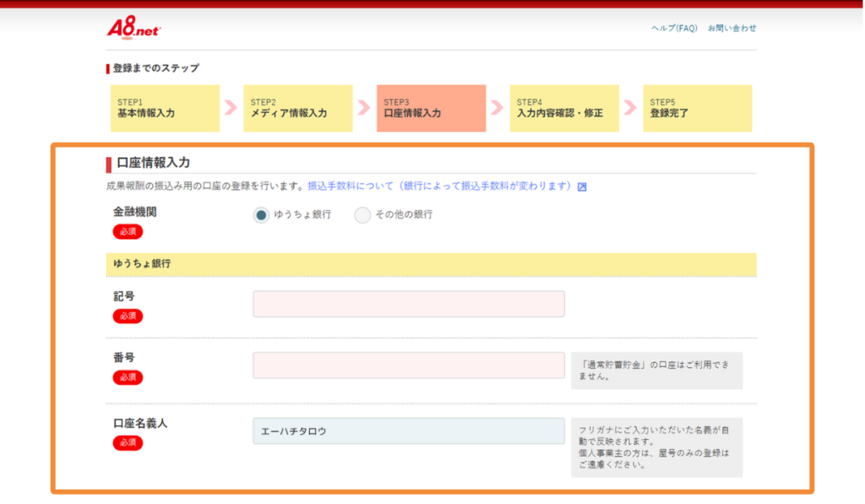Click inside the 記号 input field
The width and height of the screenshot is (865, 504).
[408, 304]
